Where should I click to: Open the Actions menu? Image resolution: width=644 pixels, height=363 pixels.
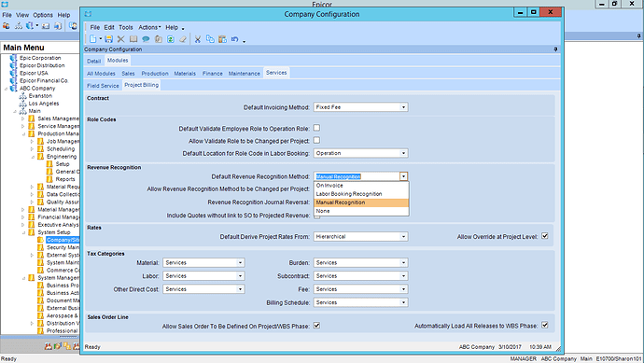(149, 27)
